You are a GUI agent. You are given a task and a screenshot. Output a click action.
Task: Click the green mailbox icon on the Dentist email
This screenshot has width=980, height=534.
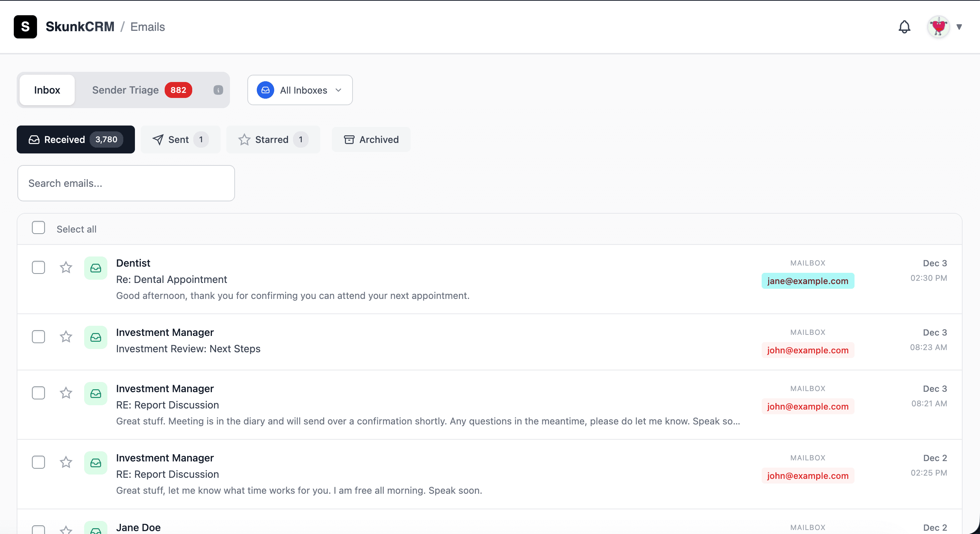click(x=95, y=268)
